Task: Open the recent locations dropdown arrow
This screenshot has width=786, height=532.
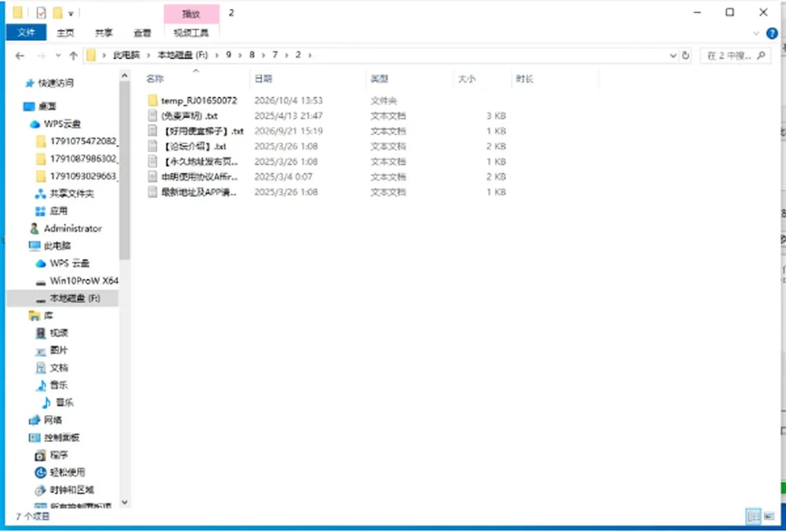Action: [x=58, y=56]
